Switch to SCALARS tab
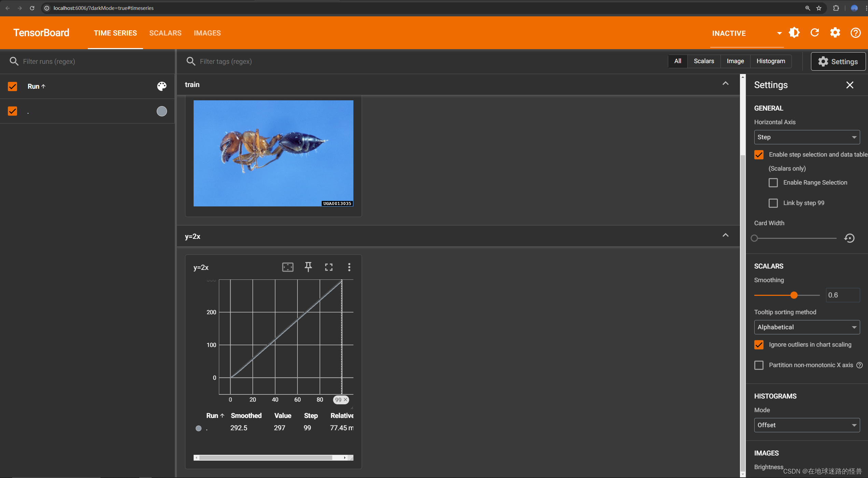 [x=165, y=33]
